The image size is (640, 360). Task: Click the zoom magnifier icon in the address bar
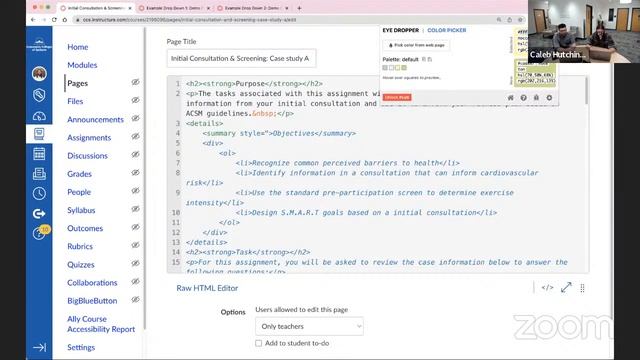(499, 20)
